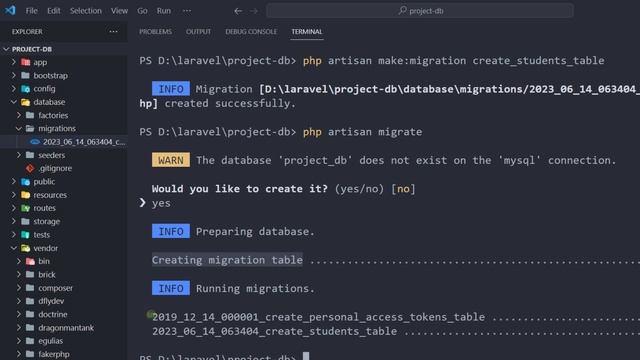Click 'Creating migration table' terminal text
Viewport: 640px width, 360px height.
pyautogui.click(x=227, y=260)
